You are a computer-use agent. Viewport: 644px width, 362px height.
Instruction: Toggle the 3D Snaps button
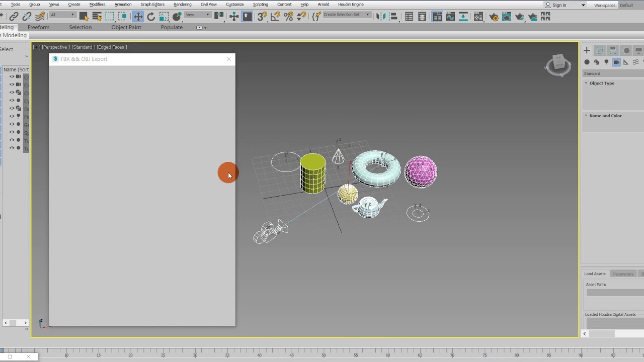tap(262, 17)
